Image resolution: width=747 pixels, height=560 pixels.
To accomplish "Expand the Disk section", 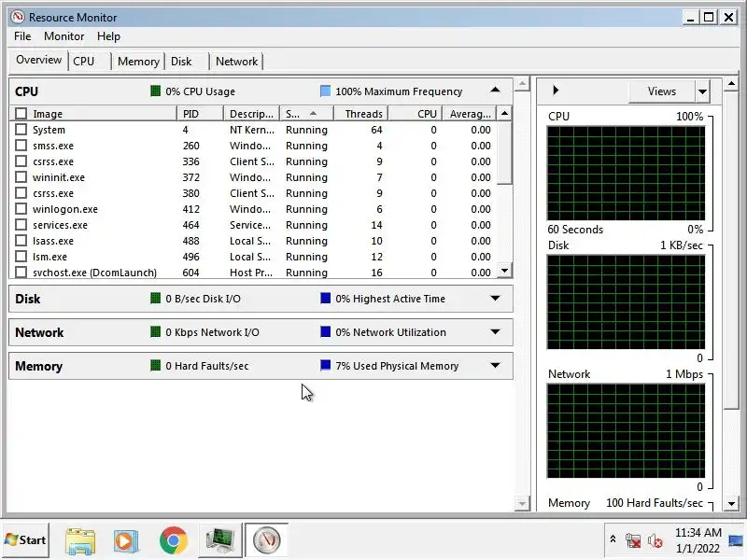I will pos(495,298).
